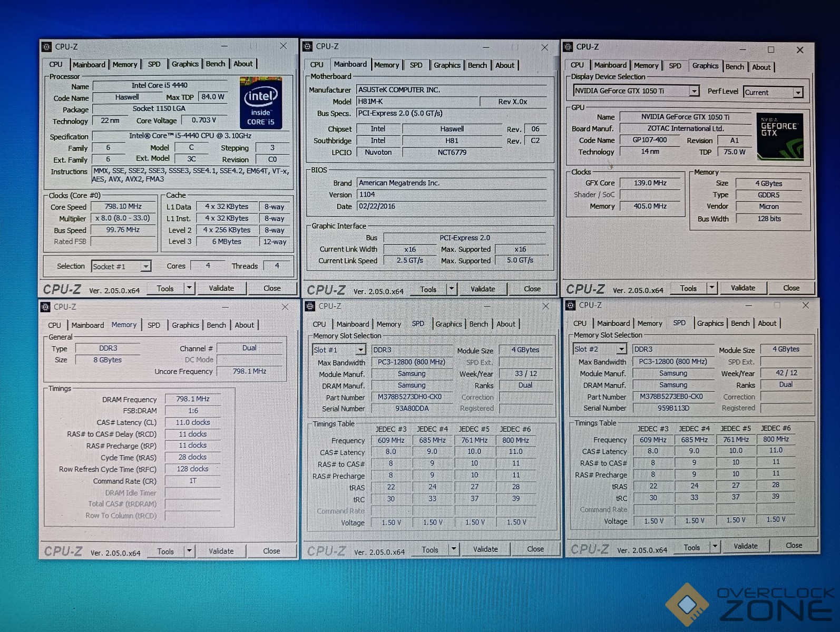Open memory slot dropdown showing Slot #2

(x=621, y=349)
